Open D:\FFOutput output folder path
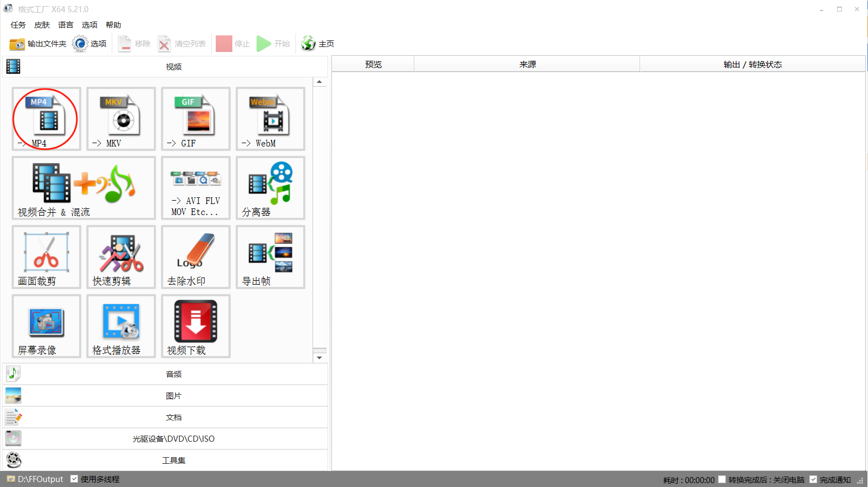The image size is (868, 487). (x=35, y=479)
